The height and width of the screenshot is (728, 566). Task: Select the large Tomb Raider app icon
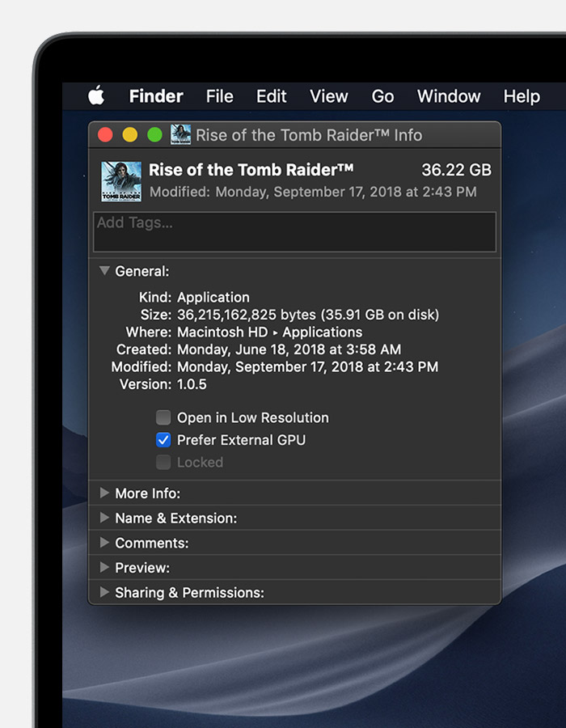(121, 181)
